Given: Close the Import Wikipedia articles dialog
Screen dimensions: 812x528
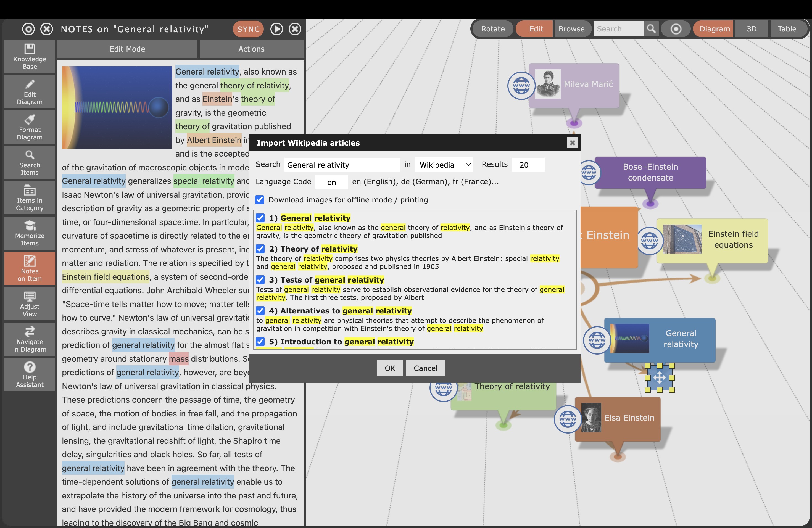Looking at the screenshot, I should (572, 142).
